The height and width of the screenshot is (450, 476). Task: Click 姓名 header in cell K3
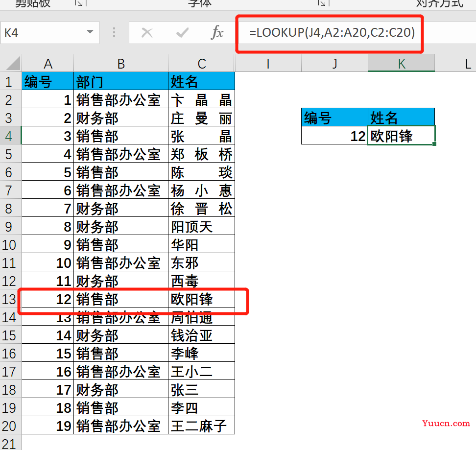click(402, 118)
